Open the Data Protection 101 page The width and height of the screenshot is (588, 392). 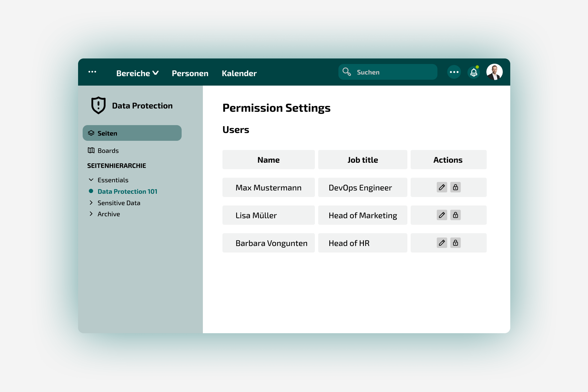point(127,191)
